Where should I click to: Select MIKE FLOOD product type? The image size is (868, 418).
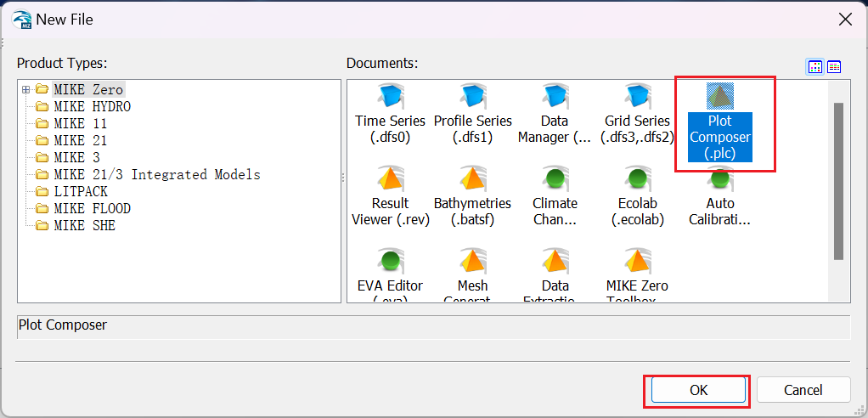tap(92, 209)
